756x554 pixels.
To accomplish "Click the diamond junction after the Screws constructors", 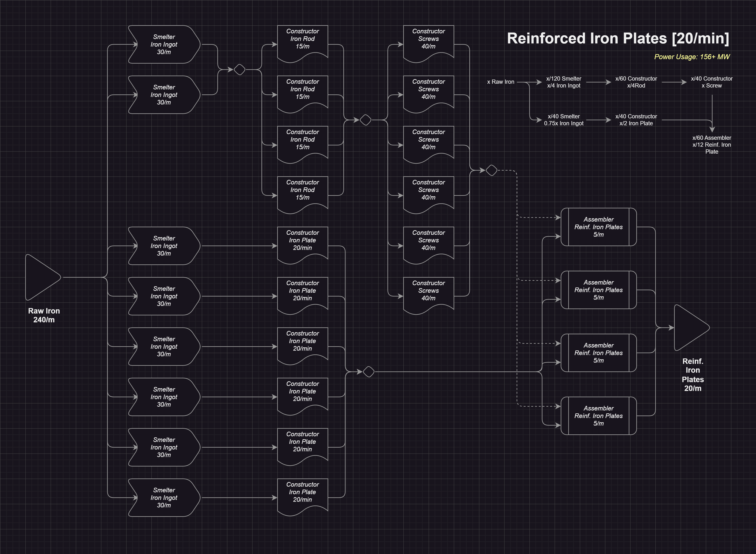I will pyautogui.click(x=491, y=170).
